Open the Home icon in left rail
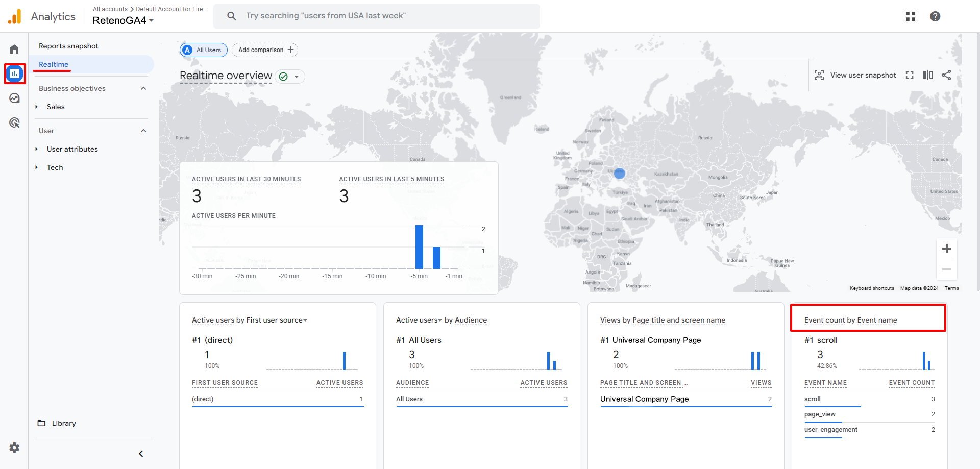This screenshot has width=980, height=469. (14, 49)
